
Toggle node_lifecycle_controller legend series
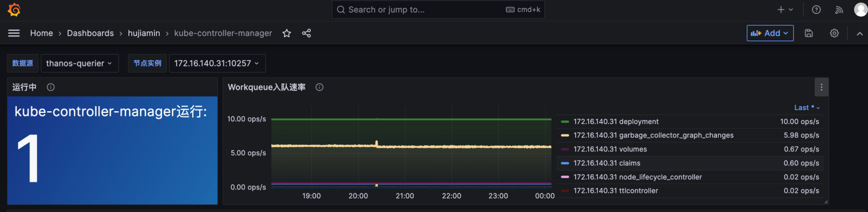tap(638, 177)
